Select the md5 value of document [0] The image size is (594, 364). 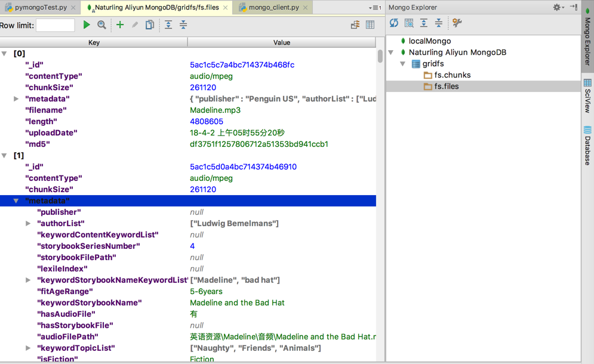click(x=258, y=144)
